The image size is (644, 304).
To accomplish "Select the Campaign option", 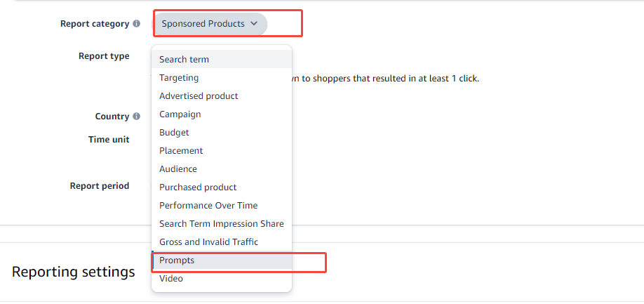I will coord(180,114).
